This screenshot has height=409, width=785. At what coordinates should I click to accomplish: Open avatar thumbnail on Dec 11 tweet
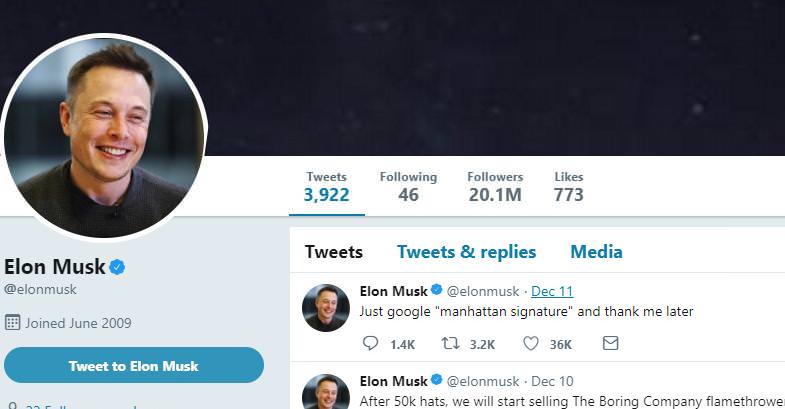point(326,308)
